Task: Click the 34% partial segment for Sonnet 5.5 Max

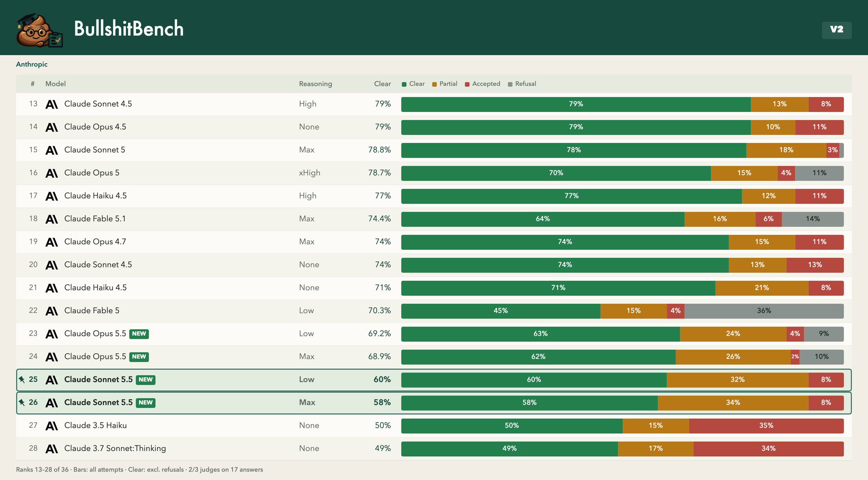Action: [733, 403]
